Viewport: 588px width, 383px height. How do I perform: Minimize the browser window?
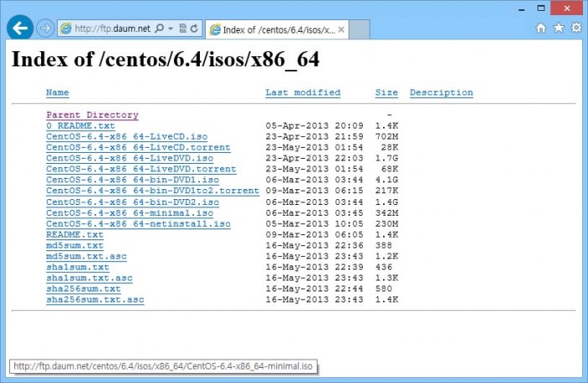pyautogui.click(x=522, y=8)
